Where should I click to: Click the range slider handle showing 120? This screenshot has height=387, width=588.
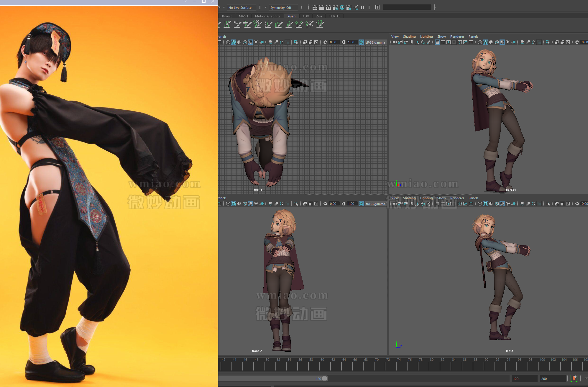[x=325, y=378]
